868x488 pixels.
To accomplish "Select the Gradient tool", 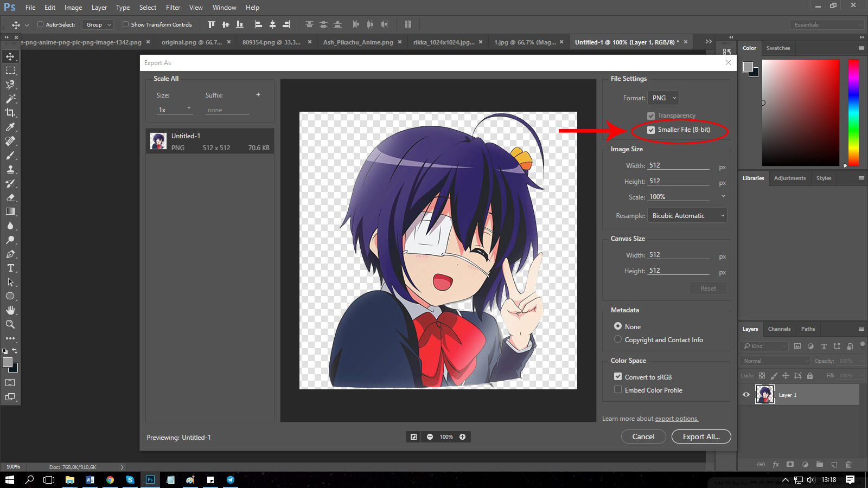I will click(10, 211).
